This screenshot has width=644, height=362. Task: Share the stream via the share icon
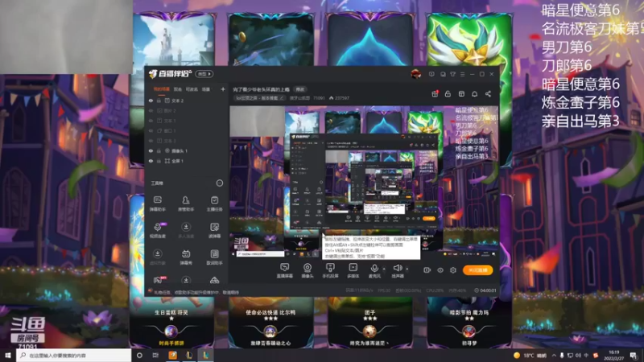click(488, 94)
